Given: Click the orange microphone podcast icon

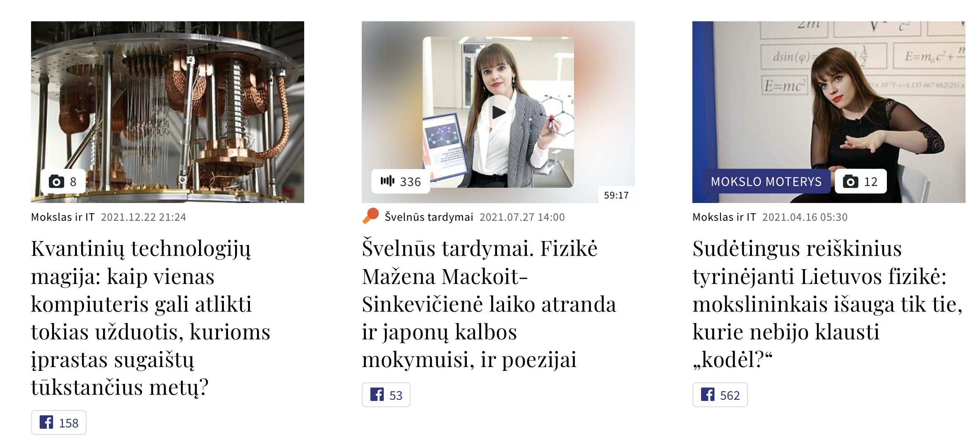Looking at the screenshot, I should (x=371, y=216).
